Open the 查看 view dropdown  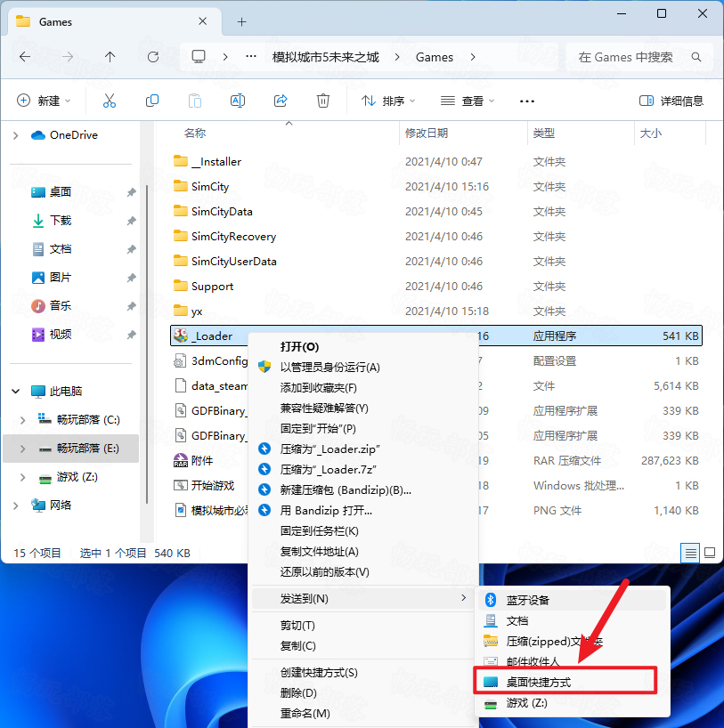[x=467, y=101]
